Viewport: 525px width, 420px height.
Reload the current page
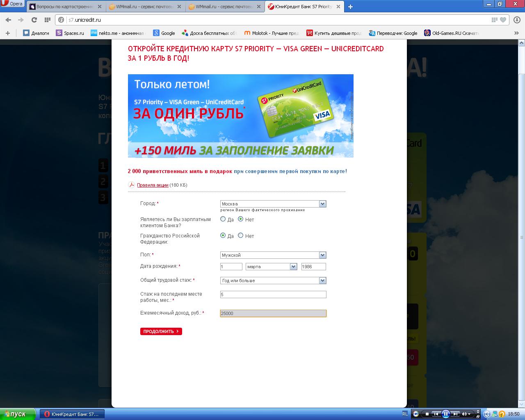[x=34, y=20]
